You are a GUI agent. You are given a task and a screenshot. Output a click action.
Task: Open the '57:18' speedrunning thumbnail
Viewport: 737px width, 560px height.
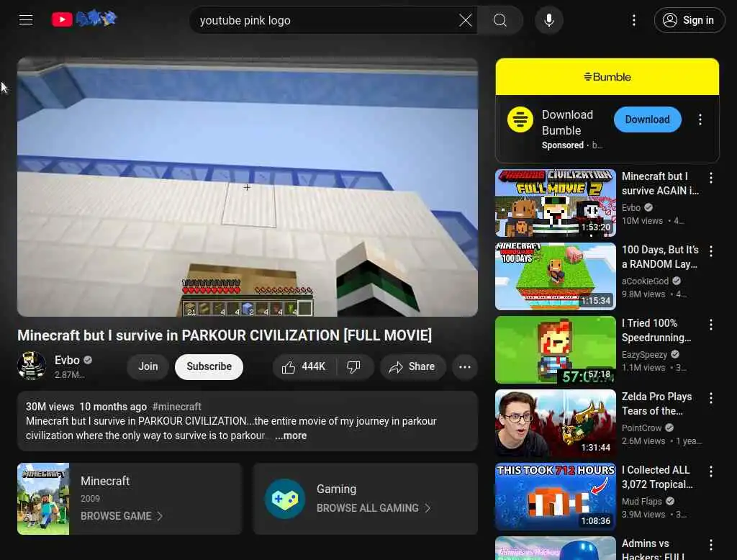point(556,350)
